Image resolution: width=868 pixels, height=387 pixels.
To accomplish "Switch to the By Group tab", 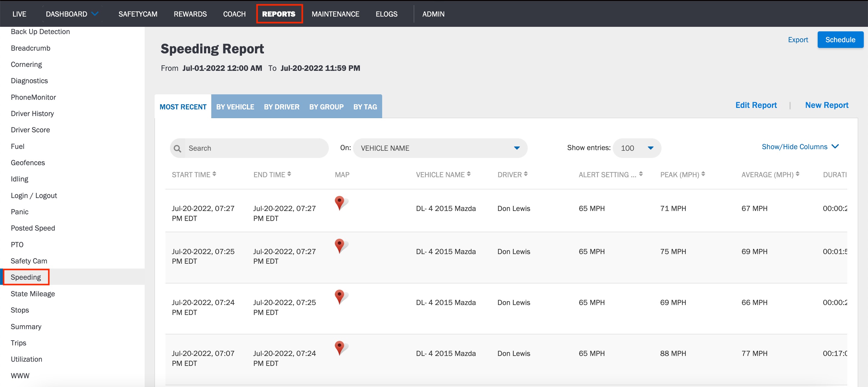I will pyautogui.click(x=326, y=107).
